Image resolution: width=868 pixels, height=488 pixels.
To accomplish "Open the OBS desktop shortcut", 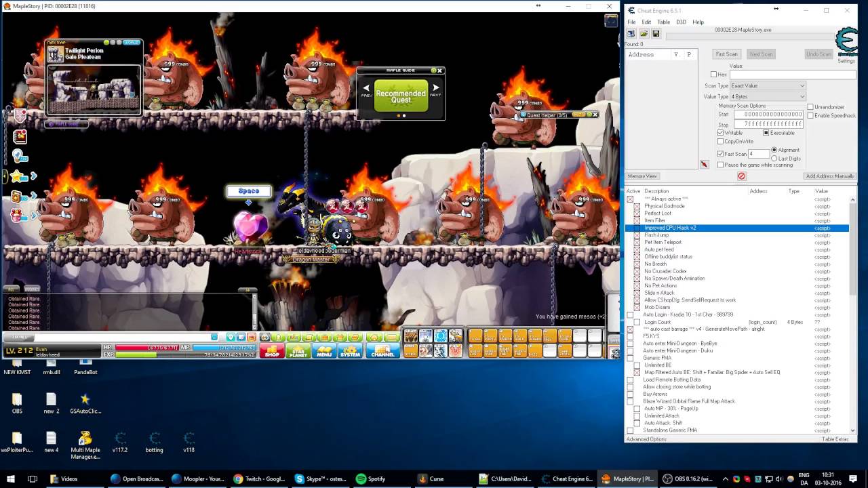I will coord(17,403).
